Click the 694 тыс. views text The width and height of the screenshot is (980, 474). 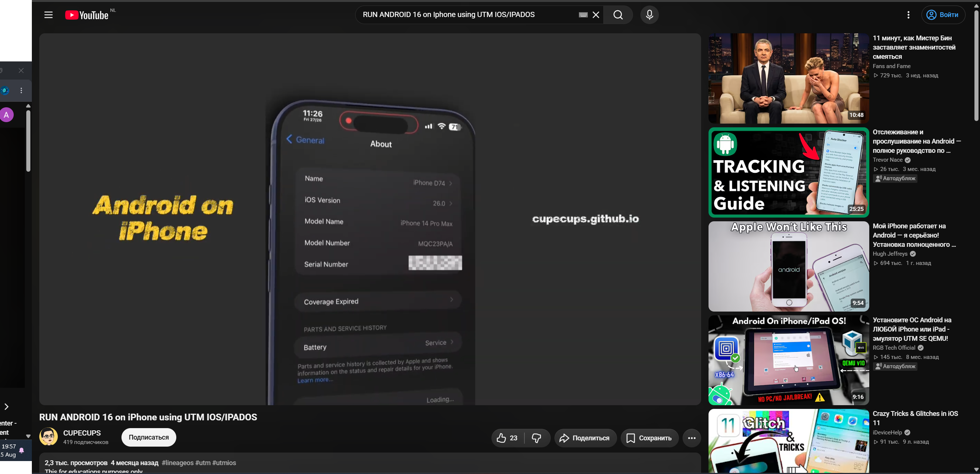click(891, 263)
